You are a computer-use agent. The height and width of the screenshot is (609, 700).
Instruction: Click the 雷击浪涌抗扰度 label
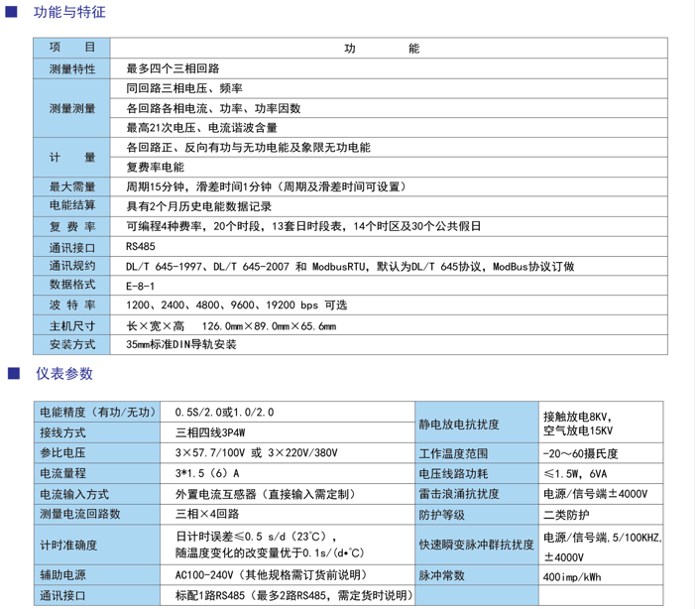[x=459, y=494]
